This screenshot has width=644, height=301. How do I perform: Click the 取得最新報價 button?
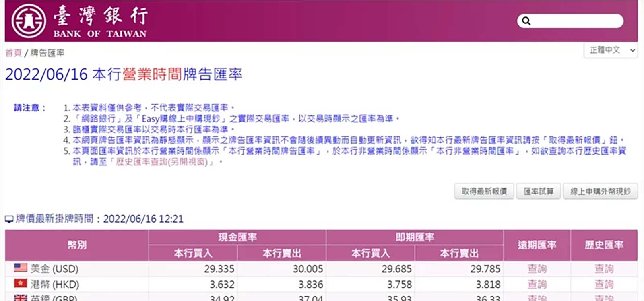[x=484, y=191]
